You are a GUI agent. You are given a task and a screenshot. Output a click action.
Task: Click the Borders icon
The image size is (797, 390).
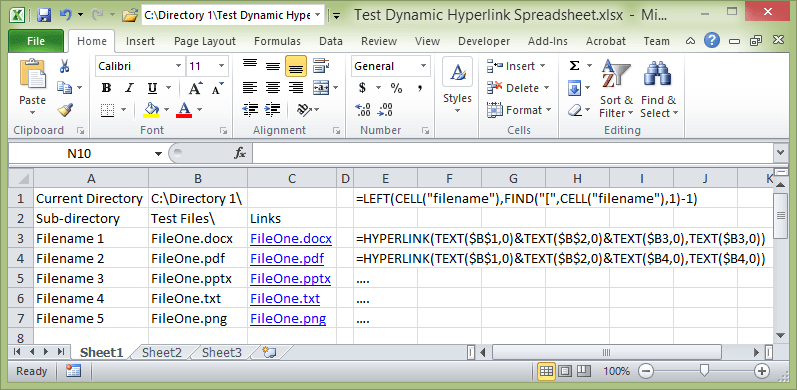tap(107, 110)
